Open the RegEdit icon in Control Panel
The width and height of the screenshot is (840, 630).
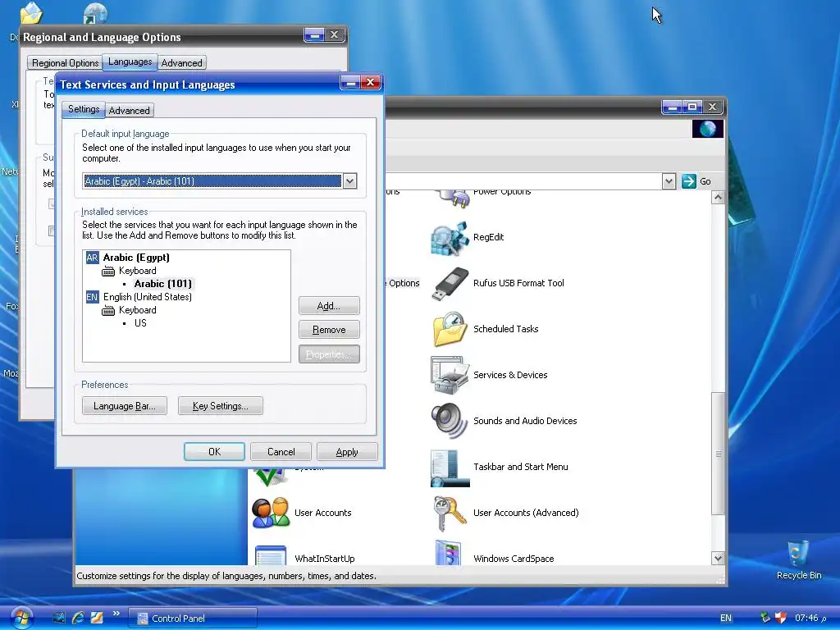[450, 237]
